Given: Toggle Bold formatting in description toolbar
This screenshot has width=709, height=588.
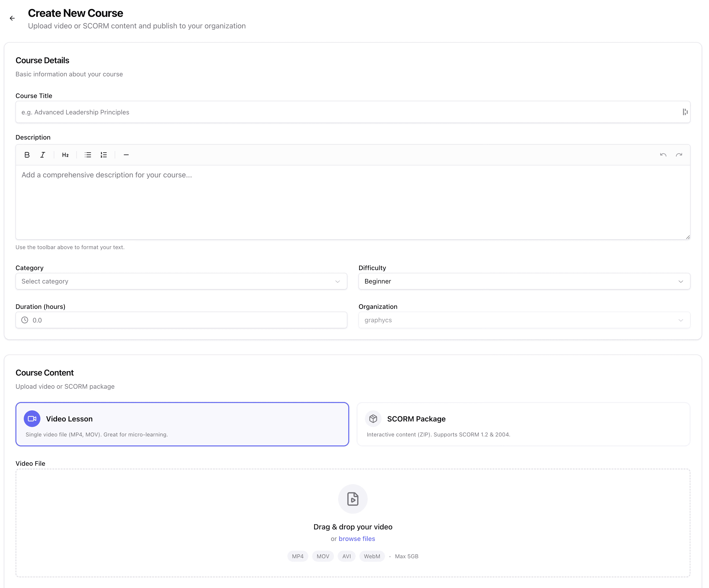Looking at the screenshot, I should tap(27, 155).
